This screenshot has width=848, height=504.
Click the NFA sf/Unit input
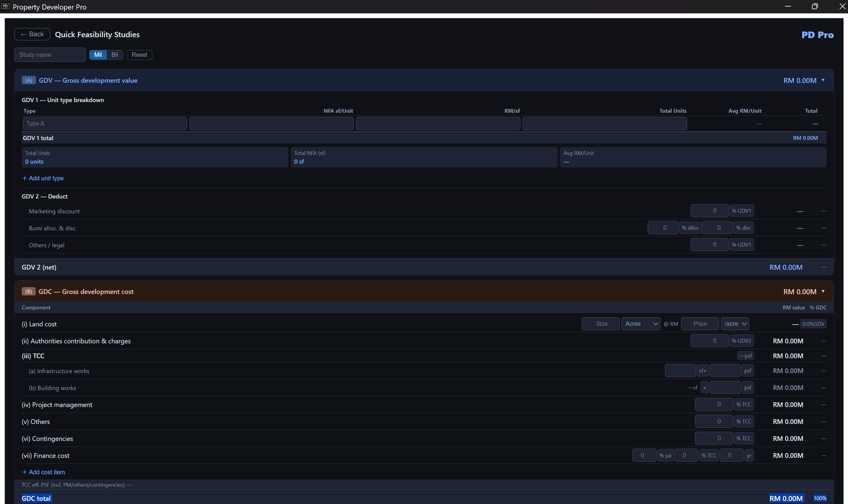(271, 123)
